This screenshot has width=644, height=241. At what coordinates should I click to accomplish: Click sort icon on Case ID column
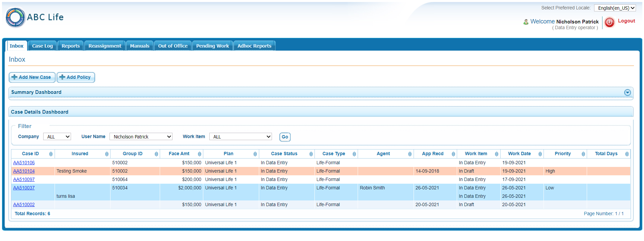point(51,154)
